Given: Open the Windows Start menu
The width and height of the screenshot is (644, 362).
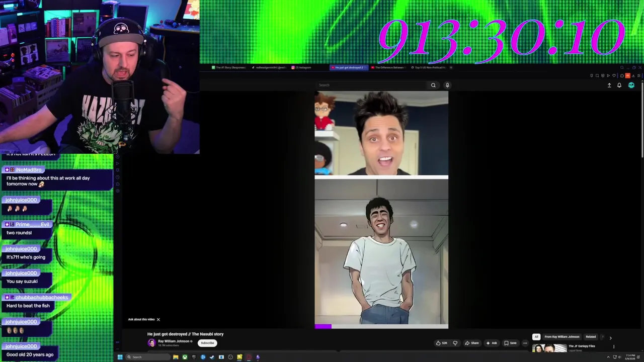Looking at the screenshot, I should pyautogui.click(x=120, y=357).
